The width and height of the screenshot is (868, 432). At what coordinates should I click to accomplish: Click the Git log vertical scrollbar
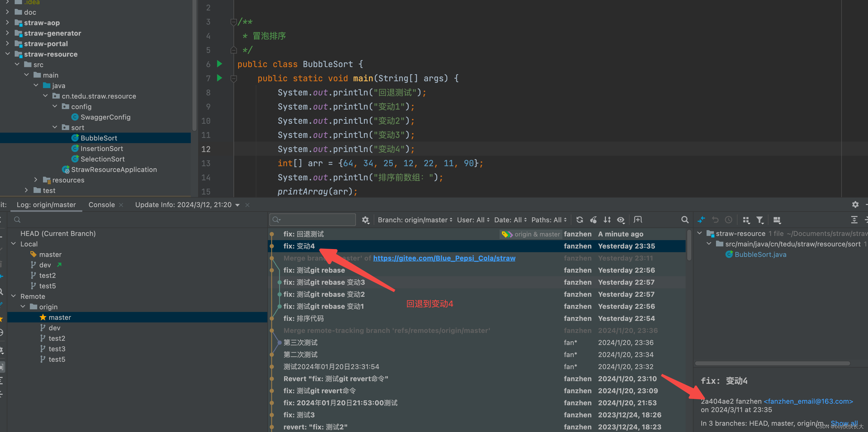(x=690, y=245)
